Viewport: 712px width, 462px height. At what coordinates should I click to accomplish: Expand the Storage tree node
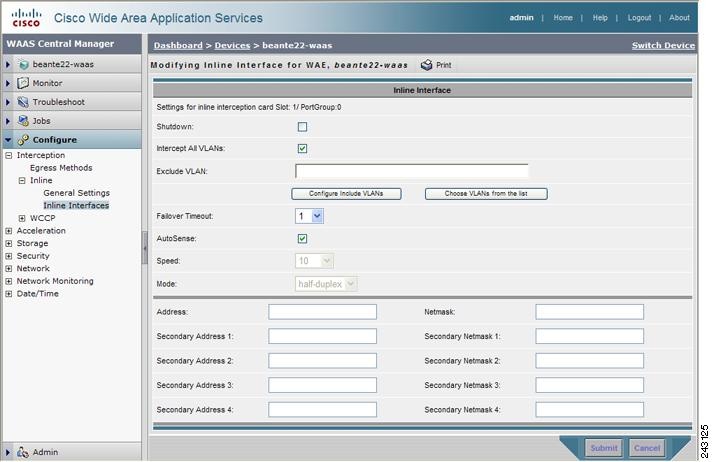9,243
